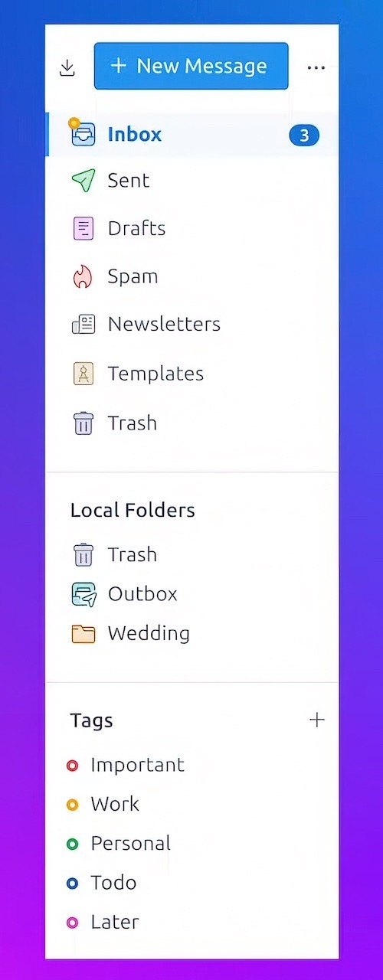Click the Inbox unread count badge
Screen dimensions: 383x980
tap(304, 136)
